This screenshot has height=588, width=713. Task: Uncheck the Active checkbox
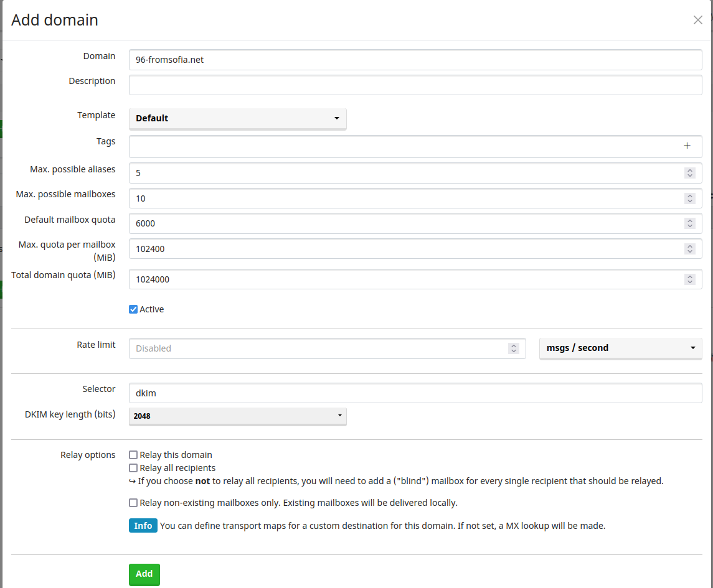[133, 309]
